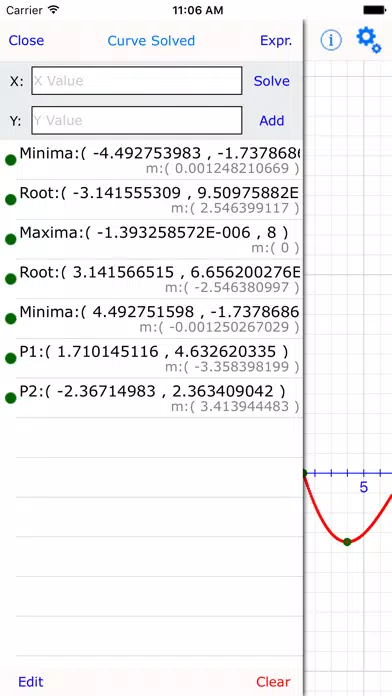Select green dot beside Maxima entry
392x696 pixels.
click(x=11, y=240)
